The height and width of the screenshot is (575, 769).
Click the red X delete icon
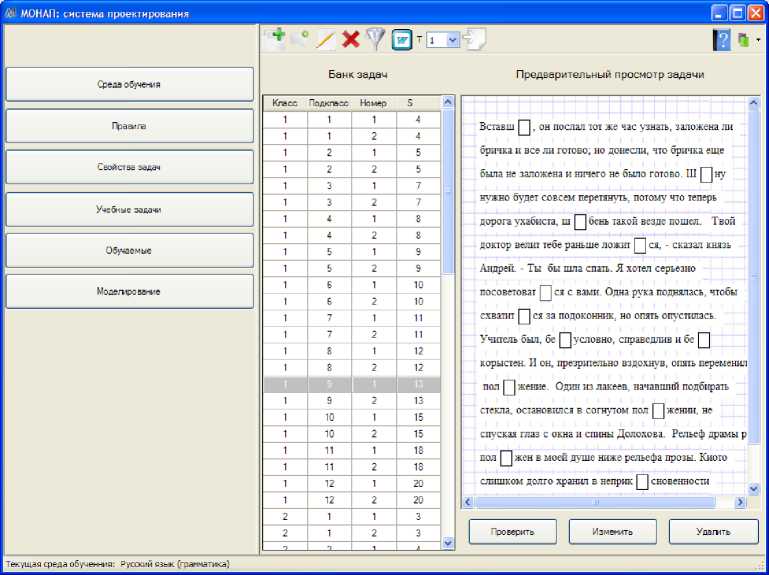351,39
